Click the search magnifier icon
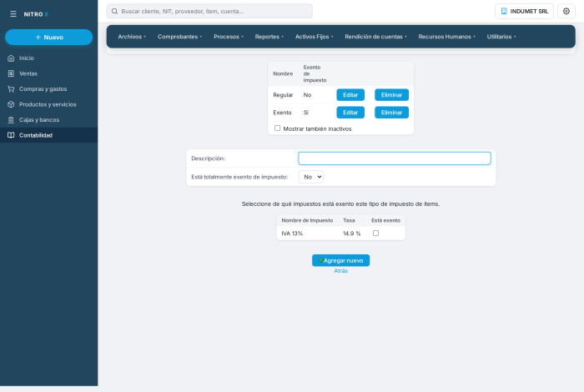 [x=115, y=11]
